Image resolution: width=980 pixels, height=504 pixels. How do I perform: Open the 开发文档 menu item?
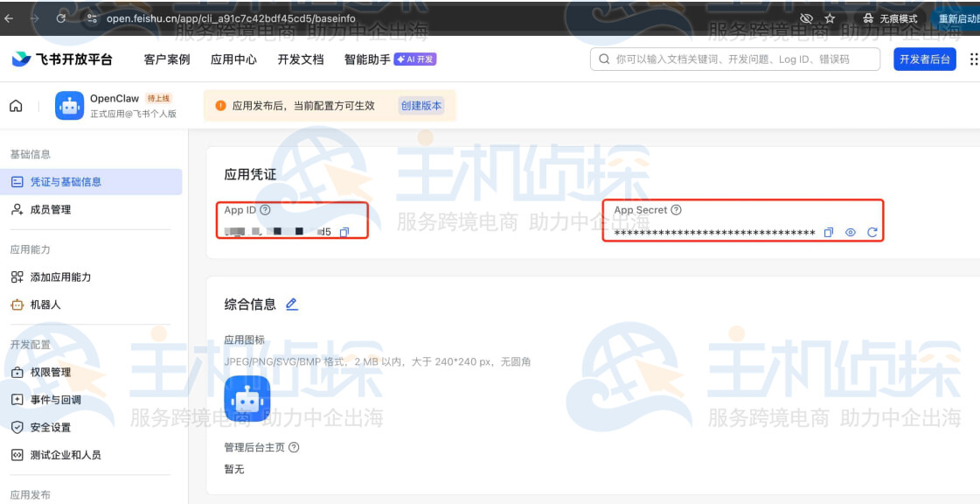pos(301,59)
